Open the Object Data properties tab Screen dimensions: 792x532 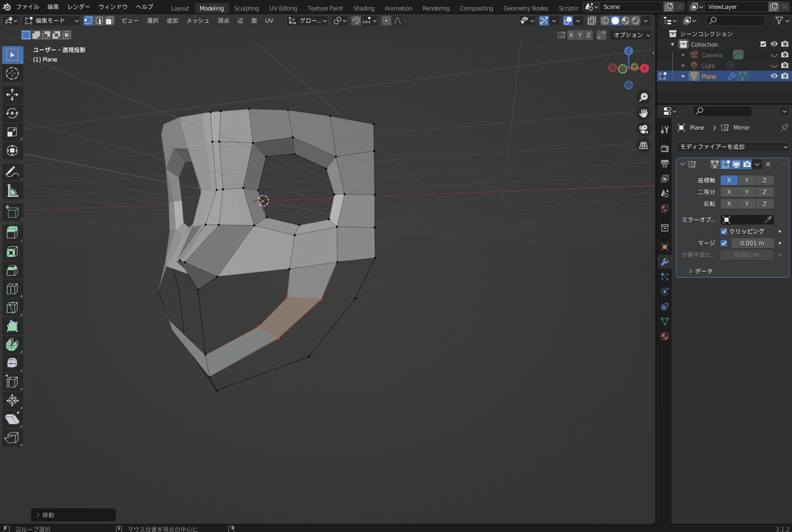665,321
